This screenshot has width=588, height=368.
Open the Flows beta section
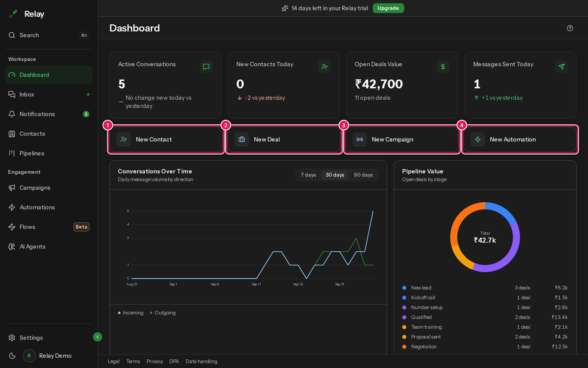pyautogui.click(x=49, y=227)
